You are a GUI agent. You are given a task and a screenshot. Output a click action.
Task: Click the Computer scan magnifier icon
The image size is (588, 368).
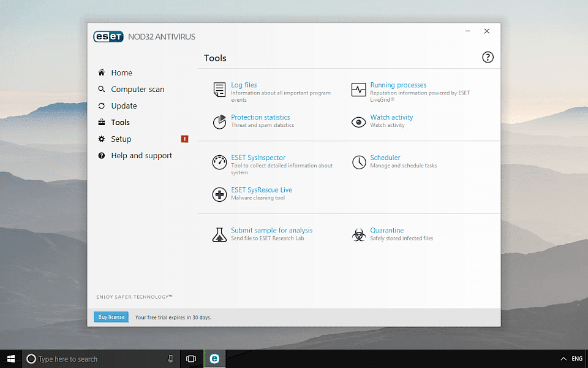pos(101,89)
